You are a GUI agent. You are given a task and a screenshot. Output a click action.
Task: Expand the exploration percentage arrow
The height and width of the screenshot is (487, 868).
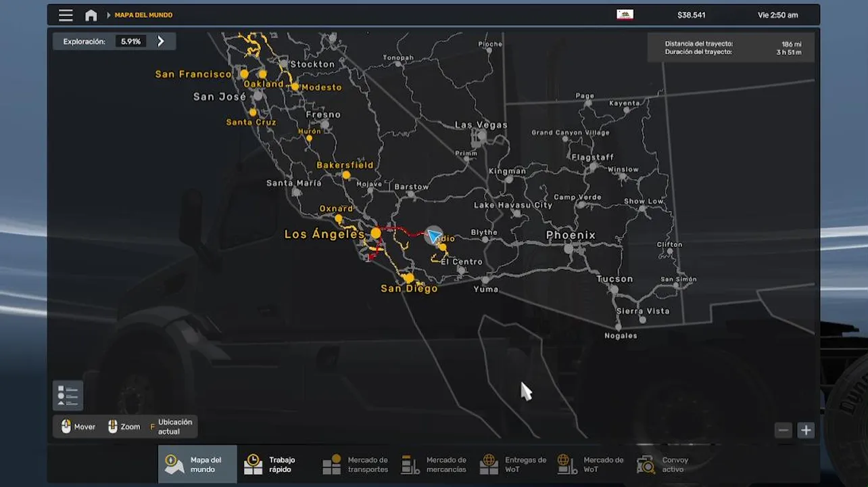(161, 41)
